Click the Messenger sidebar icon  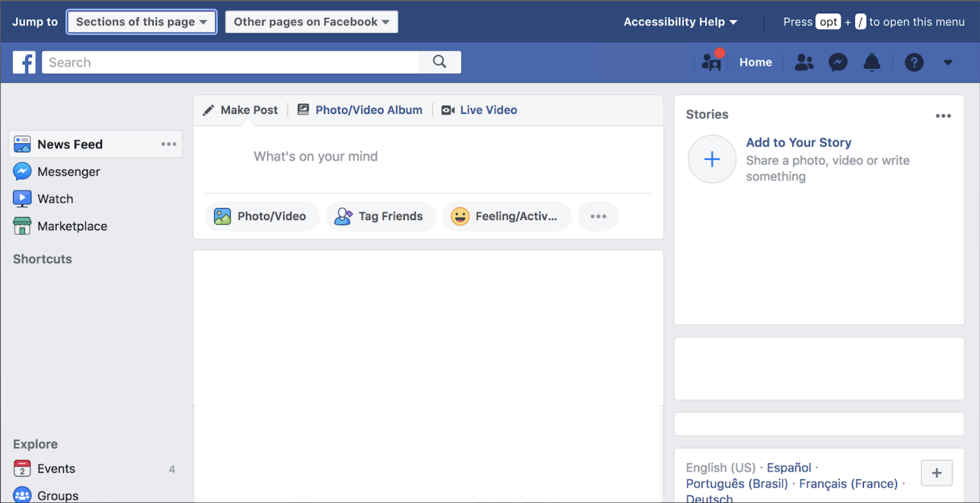tap(22, 172)
